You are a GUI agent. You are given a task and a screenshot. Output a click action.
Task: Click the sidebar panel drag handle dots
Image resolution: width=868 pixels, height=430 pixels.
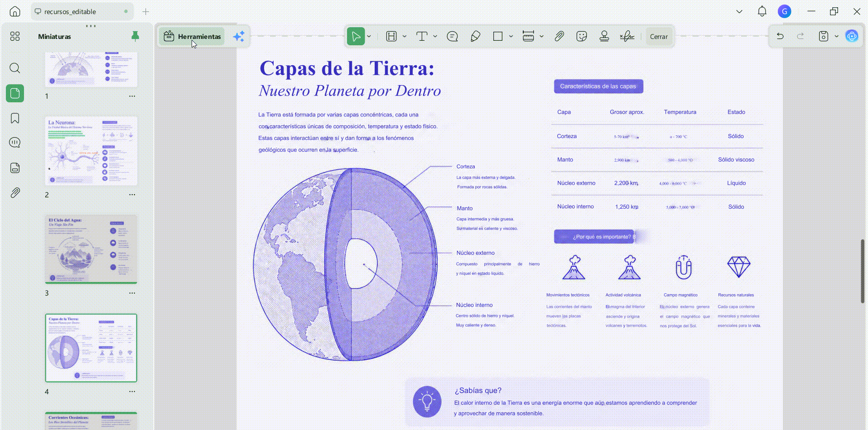tap(91, 26)
